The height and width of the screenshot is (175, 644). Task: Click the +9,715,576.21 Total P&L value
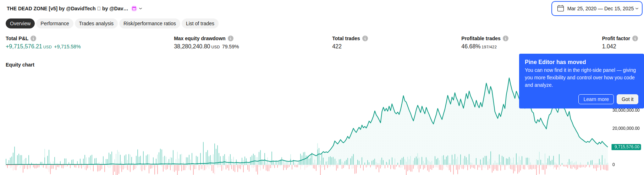click(x=24, y=47)
